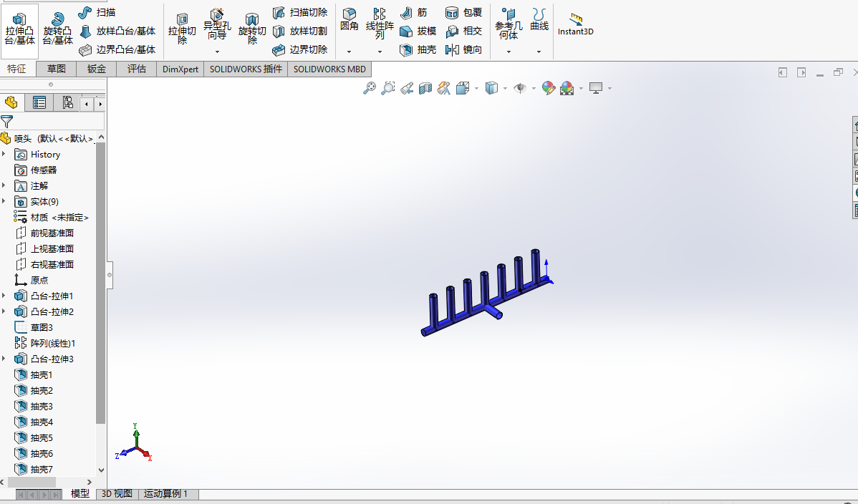858x504 pixels.
Task: Expand the 实体(9) solid bodies node
Action: click(4, 201)
